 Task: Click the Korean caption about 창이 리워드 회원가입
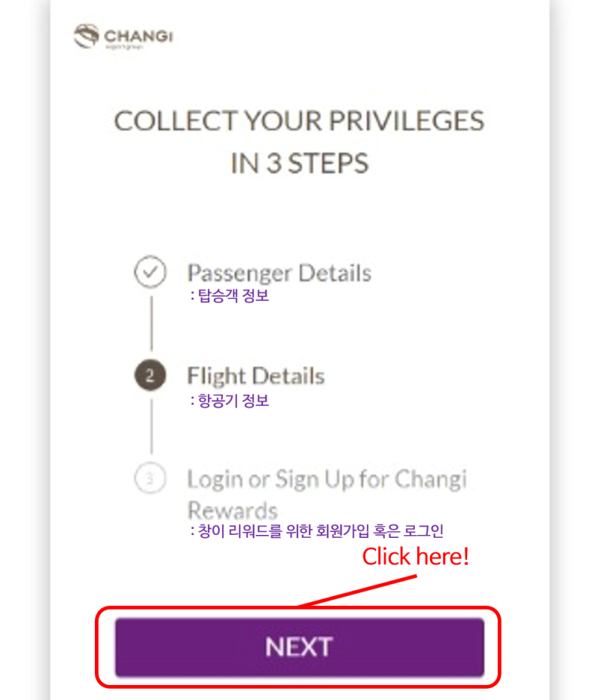pyautogui.click(x=317, y=531)
